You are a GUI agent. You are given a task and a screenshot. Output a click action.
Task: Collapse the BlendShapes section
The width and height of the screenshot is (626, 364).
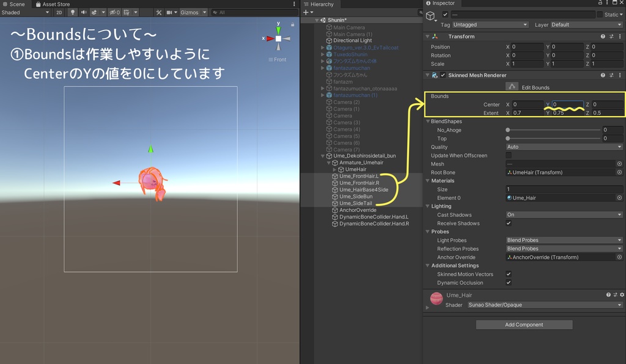pyautogui.click(x=428, y=121)
